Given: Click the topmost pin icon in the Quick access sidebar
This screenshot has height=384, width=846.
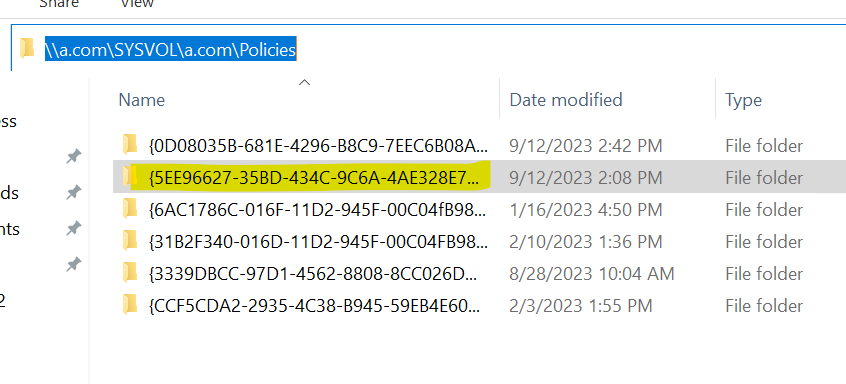Looking at the screenshot, I should [73, 157].
